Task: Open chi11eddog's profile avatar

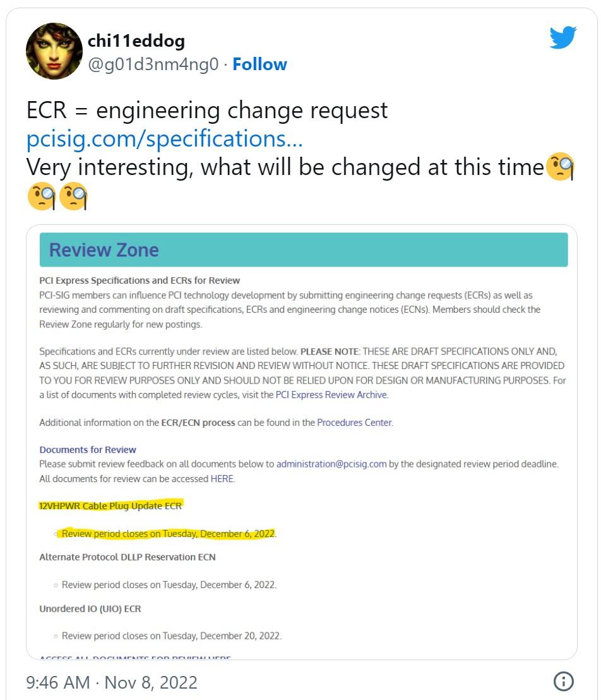Action: click(x=54, y=51)
